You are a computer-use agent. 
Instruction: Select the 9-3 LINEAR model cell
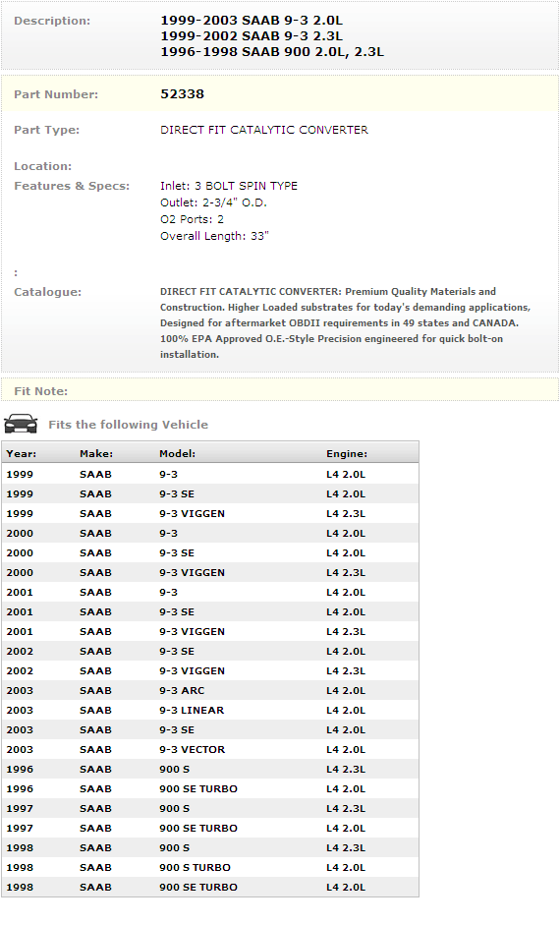[192, 711]
